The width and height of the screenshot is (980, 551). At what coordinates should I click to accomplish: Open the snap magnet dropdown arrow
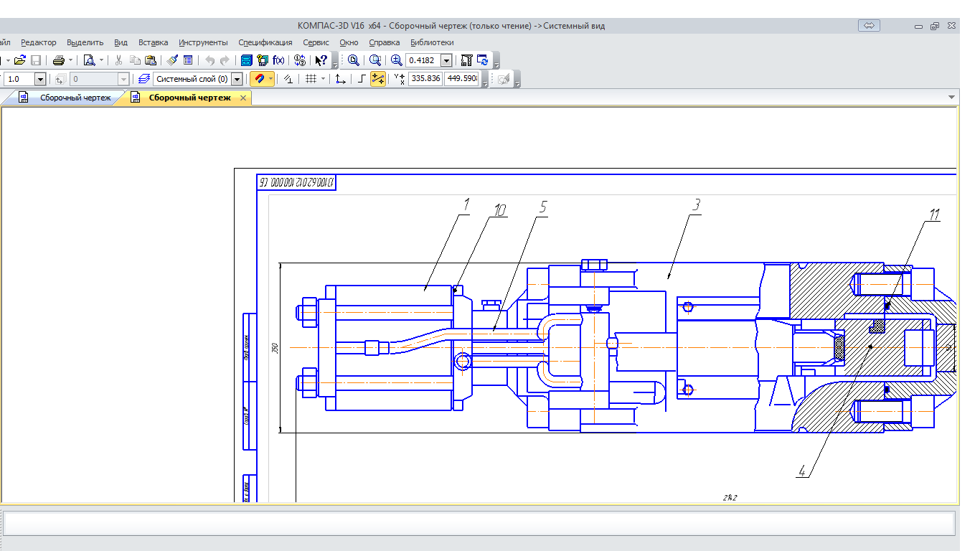(x=270, y=79)
